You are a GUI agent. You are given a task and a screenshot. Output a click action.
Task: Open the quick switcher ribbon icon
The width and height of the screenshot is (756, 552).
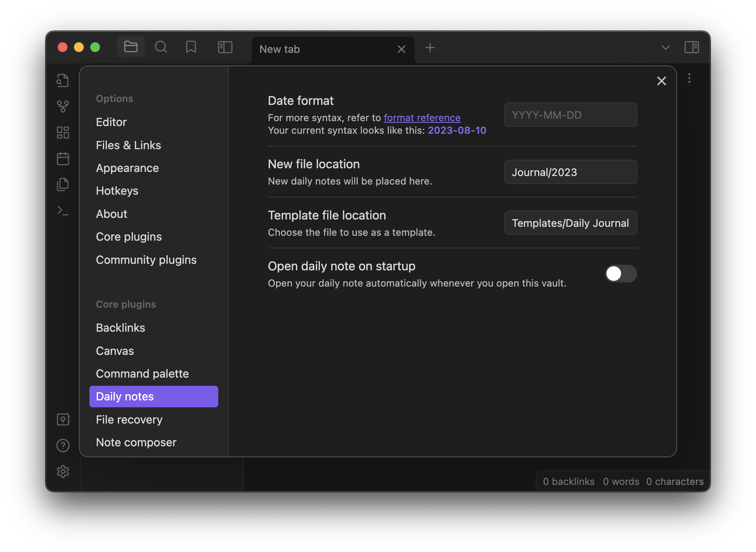pos(63,80)
